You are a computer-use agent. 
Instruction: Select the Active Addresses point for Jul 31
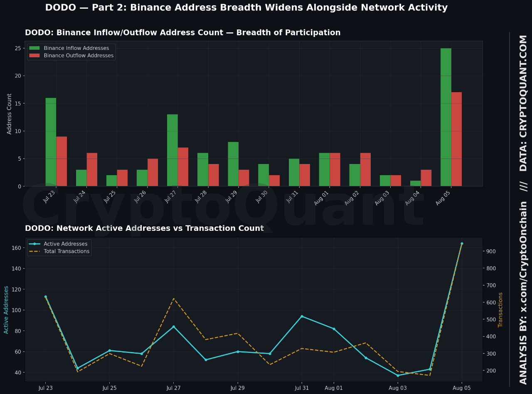(x=302, y=316)
